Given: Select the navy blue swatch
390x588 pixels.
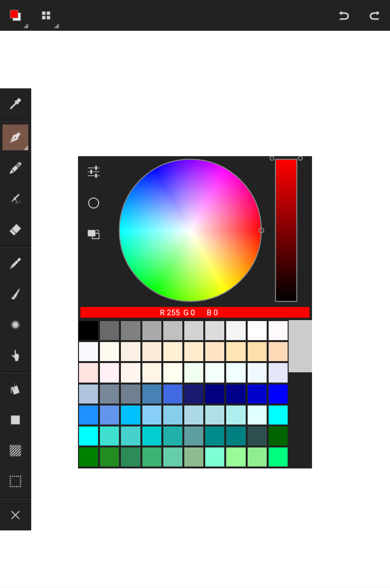Looking at the screenshot, I should point(215,394).
